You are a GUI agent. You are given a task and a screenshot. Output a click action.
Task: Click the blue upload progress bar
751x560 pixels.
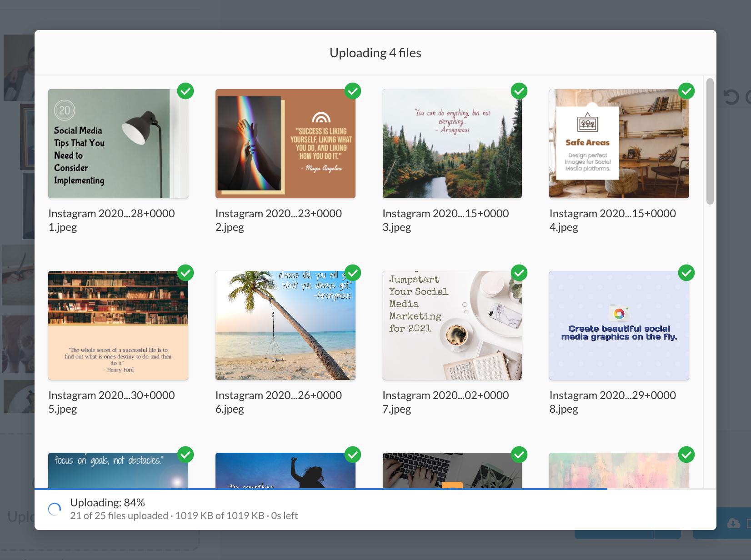(318, 489)
